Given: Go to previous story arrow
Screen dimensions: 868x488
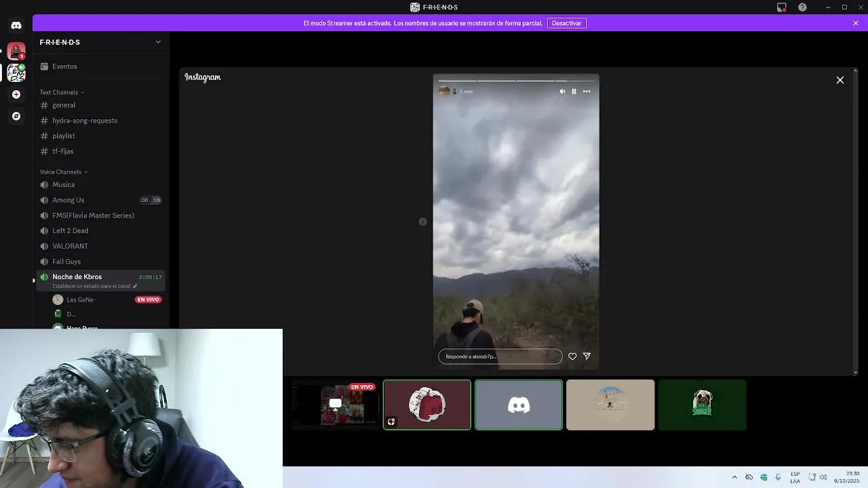Looking at the screenshot, I should point(422,222).
